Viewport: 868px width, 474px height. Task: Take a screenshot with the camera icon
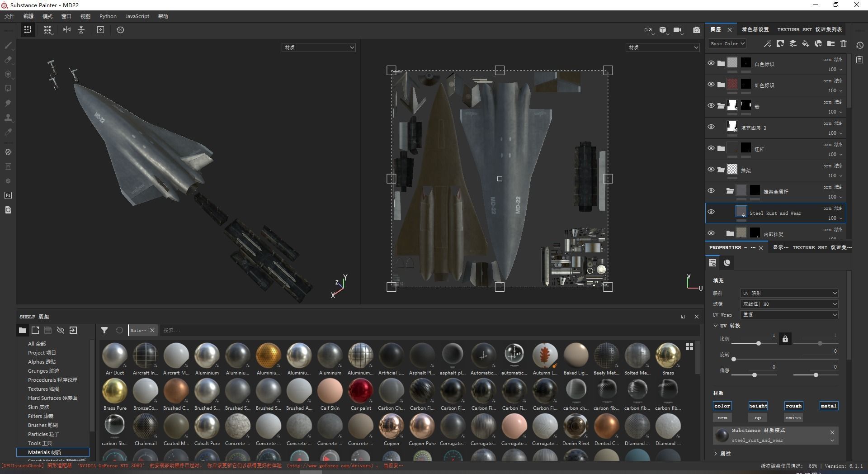click(x=697, y=30)
